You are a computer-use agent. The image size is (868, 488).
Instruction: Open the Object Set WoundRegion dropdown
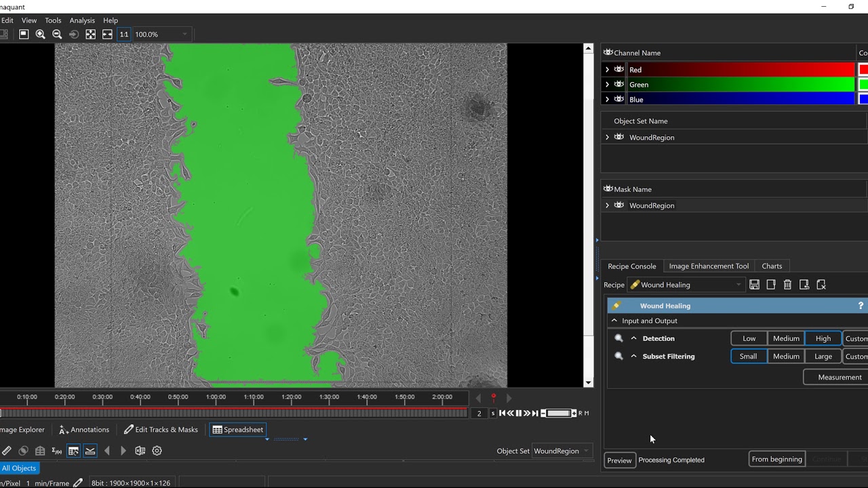(562, 451)
